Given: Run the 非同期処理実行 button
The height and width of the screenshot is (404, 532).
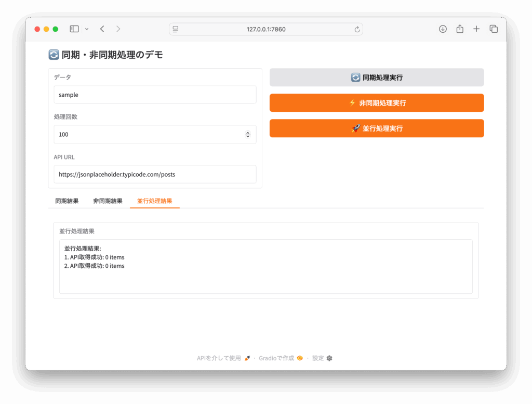Looking at the screenshot, I should point(377,103).
